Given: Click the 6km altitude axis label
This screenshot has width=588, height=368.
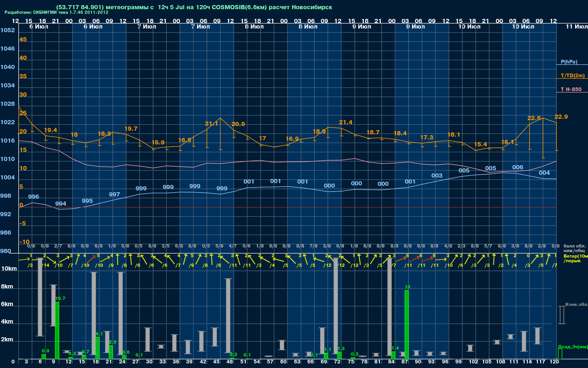Looking at the screenshot, I should (7, 305).
